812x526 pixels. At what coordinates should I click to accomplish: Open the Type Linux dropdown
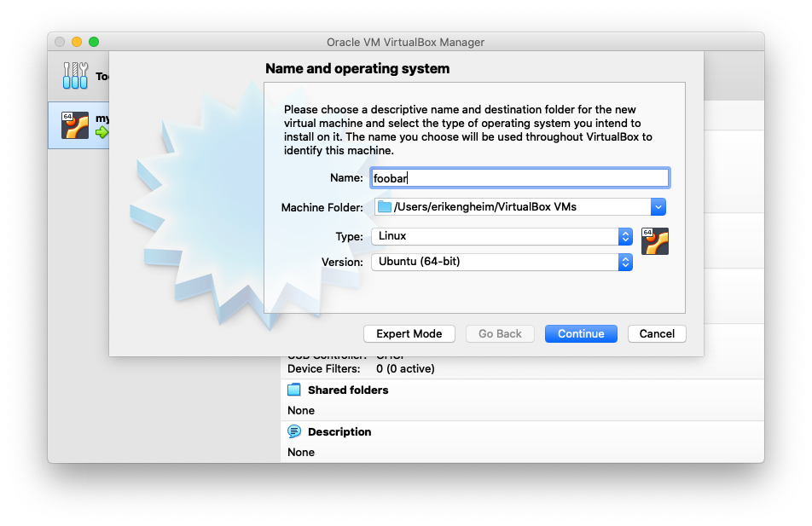502,236
